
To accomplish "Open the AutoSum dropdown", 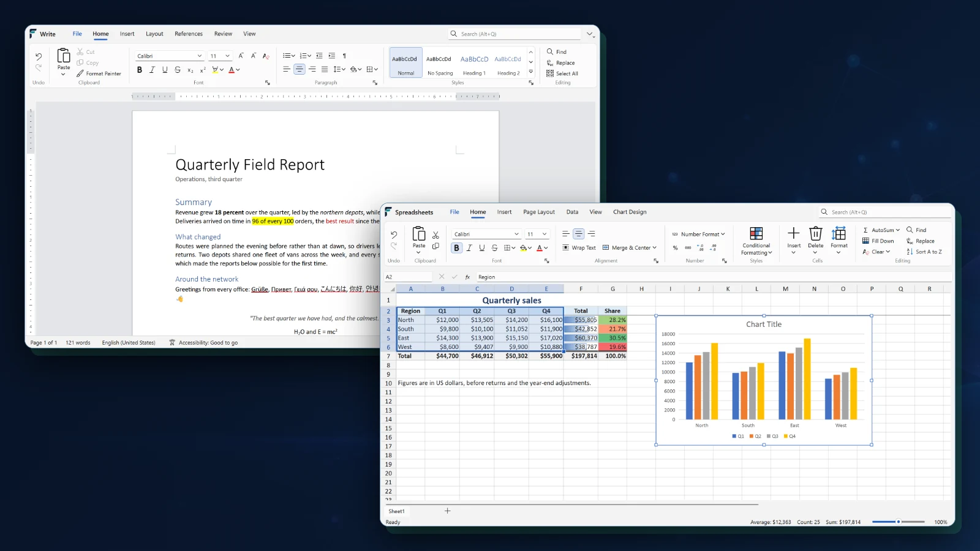I will [x=898, y=230].
